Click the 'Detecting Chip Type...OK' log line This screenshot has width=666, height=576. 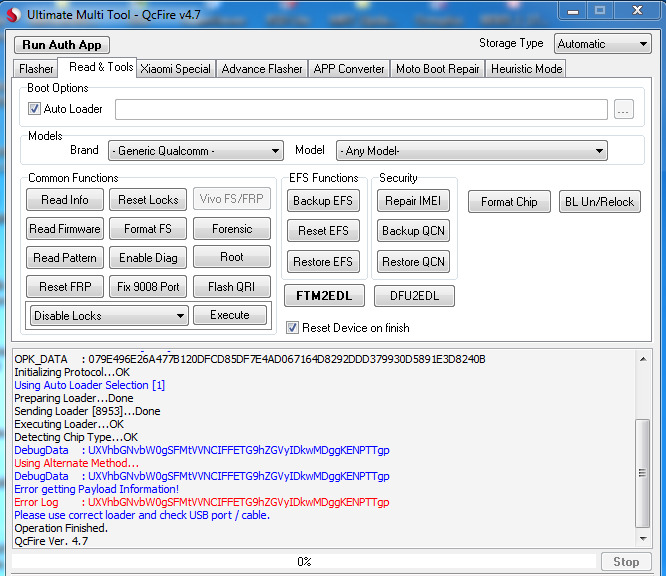click(x=76, y=437)
